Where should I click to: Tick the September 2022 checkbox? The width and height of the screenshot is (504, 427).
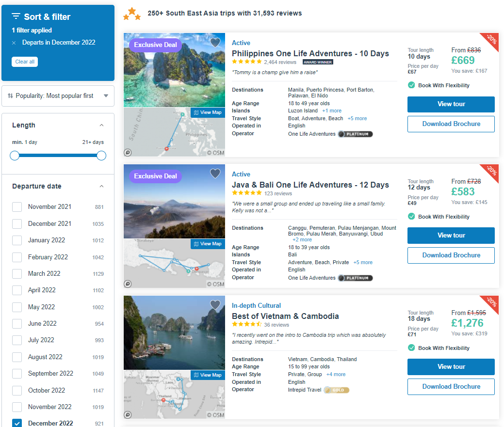pos(17,374)
